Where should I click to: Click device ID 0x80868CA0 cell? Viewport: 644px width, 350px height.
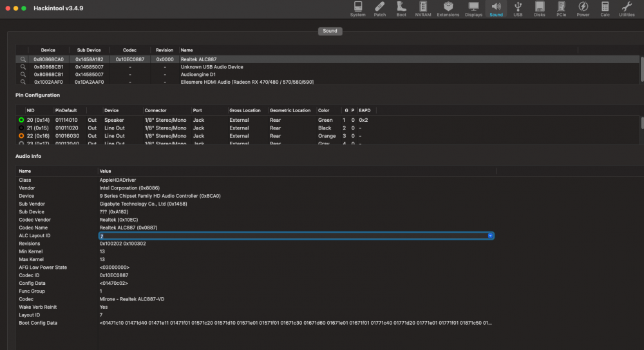coord(48,59)
